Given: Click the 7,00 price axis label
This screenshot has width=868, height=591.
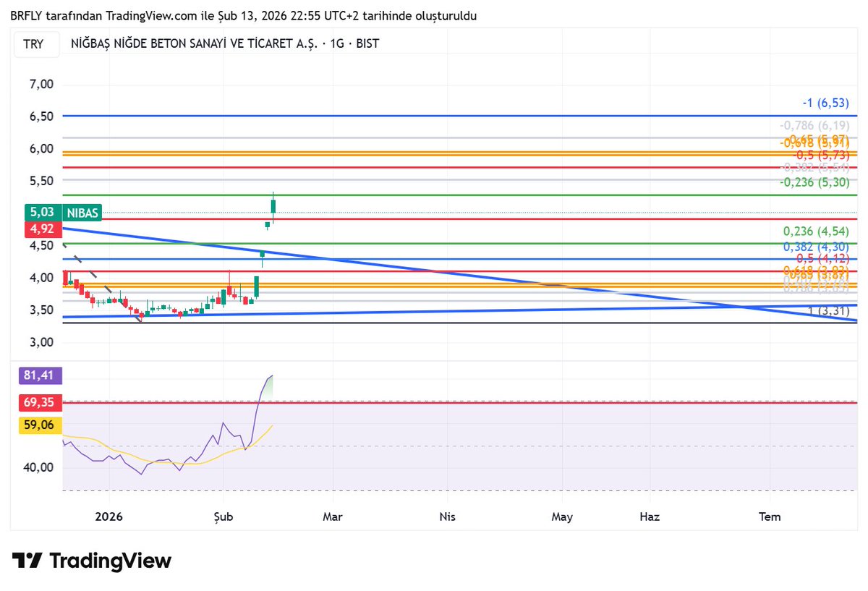Looking at the screenshot, I should click(x=41, y=84).
